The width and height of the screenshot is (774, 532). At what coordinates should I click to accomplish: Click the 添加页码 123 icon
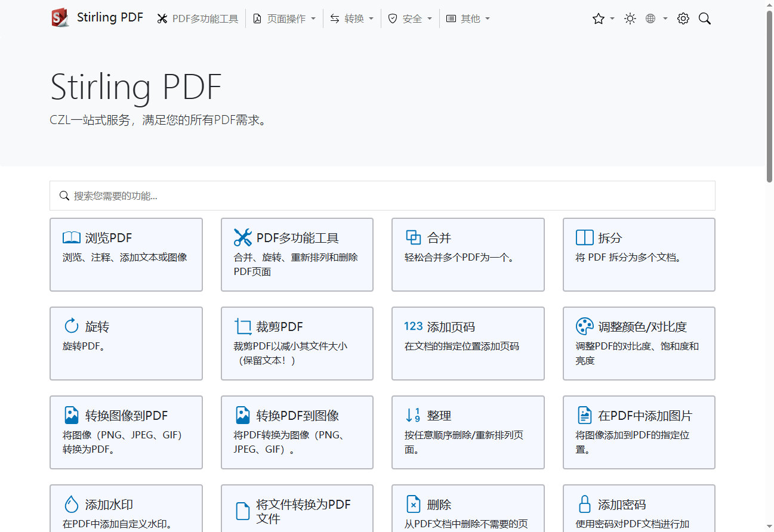414,326
